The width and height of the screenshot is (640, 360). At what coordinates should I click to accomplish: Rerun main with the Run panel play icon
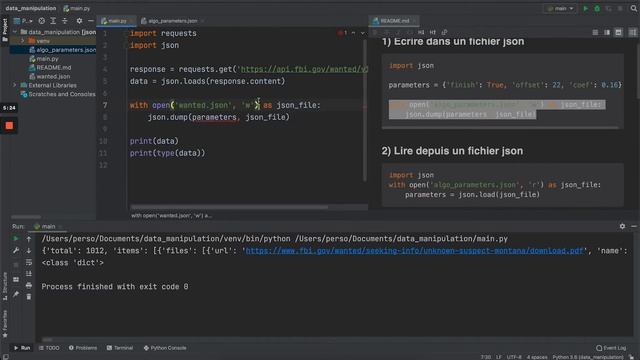16,238
